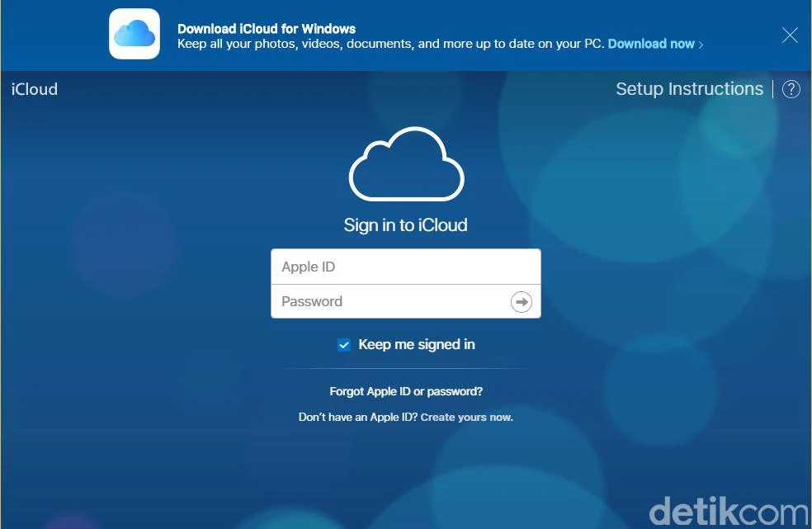Image resolution: width=812 pixels, height=529 pixels.
Task: Click the Sign in to iCloud heading
Action: (405, 224)
